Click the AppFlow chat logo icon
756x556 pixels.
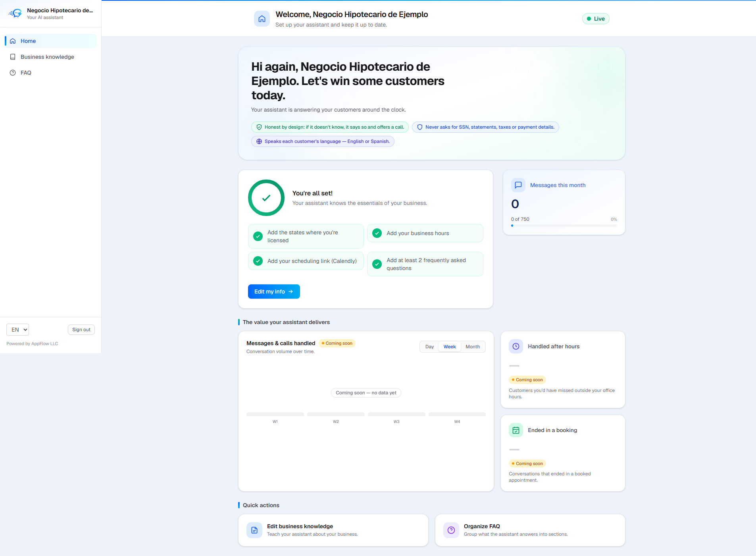pos(15,14)
